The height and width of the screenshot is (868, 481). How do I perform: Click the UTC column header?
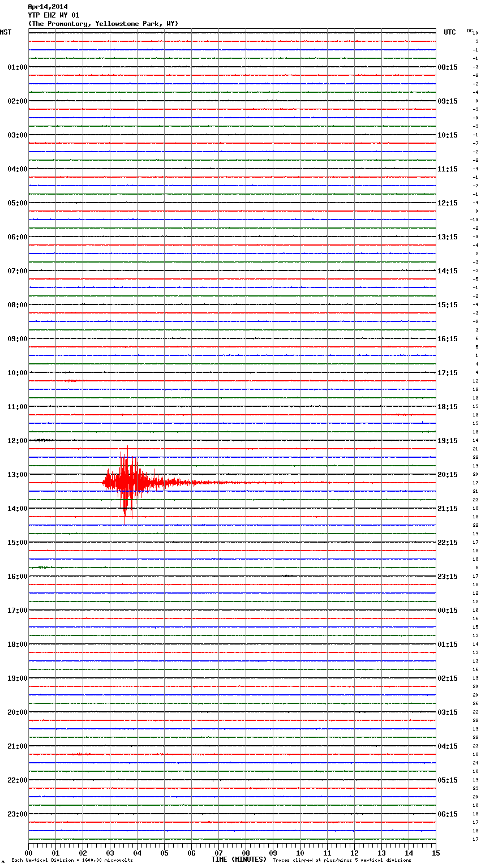coord(449,32)
